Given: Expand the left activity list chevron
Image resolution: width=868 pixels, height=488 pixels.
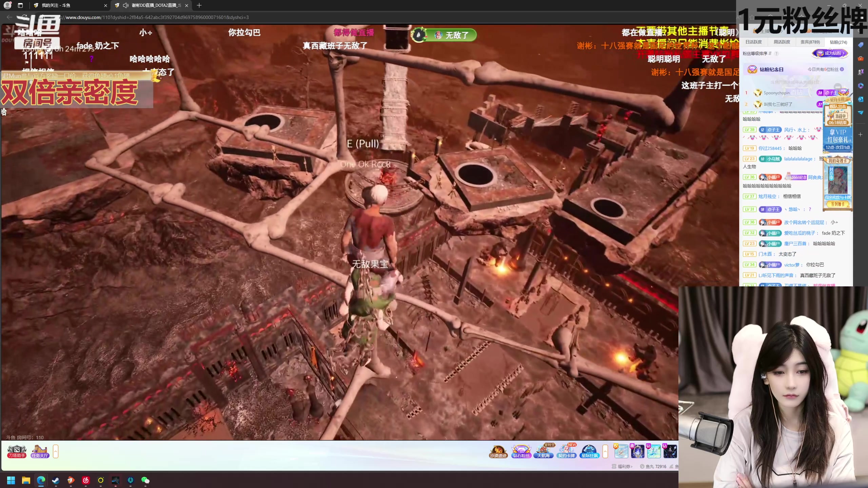Looking at the screenshot, I should click(x=56, y=451).
